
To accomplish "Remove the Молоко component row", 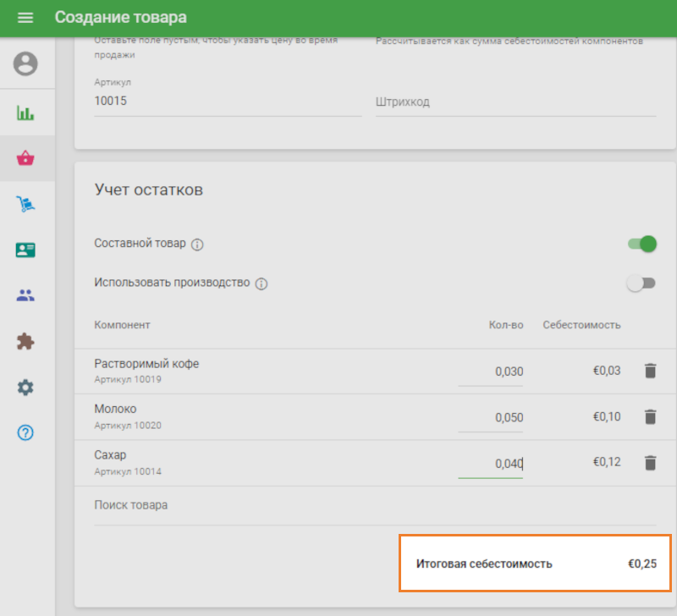I will (x=650, y=416).
